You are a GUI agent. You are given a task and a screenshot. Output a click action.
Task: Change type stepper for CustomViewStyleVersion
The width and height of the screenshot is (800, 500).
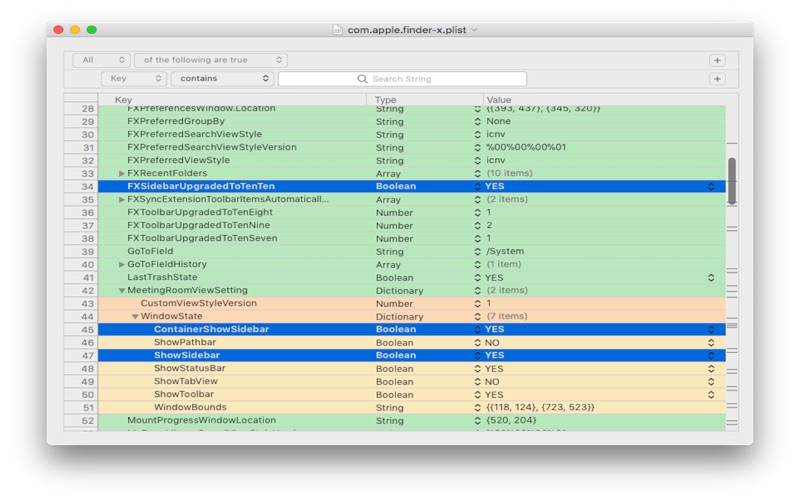pos(478,304)
